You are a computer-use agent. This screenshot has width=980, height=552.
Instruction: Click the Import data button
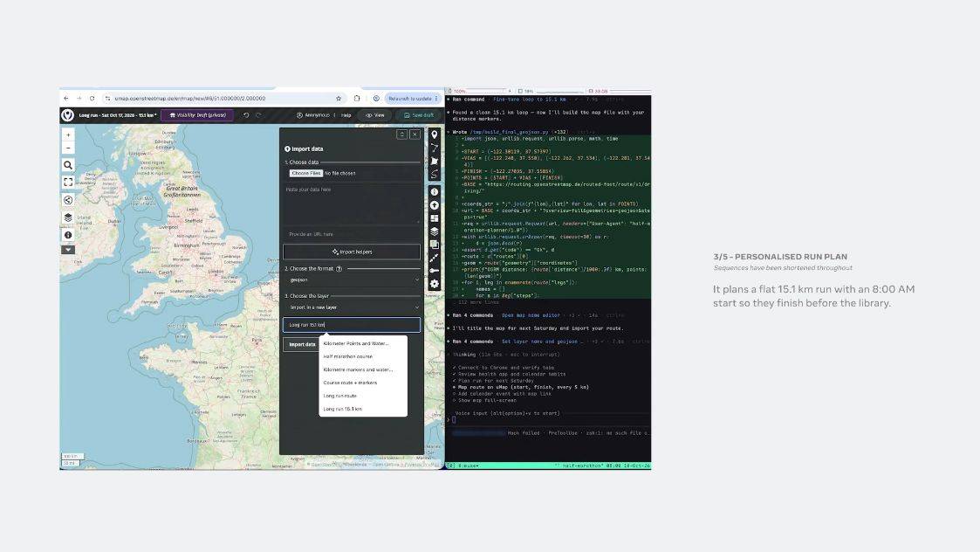[x=302, y=344]
